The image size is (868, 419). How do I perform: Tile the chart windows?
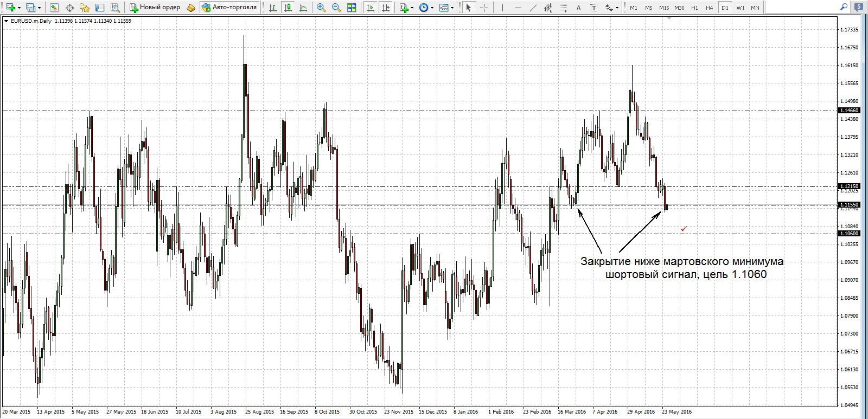[352, 8]
